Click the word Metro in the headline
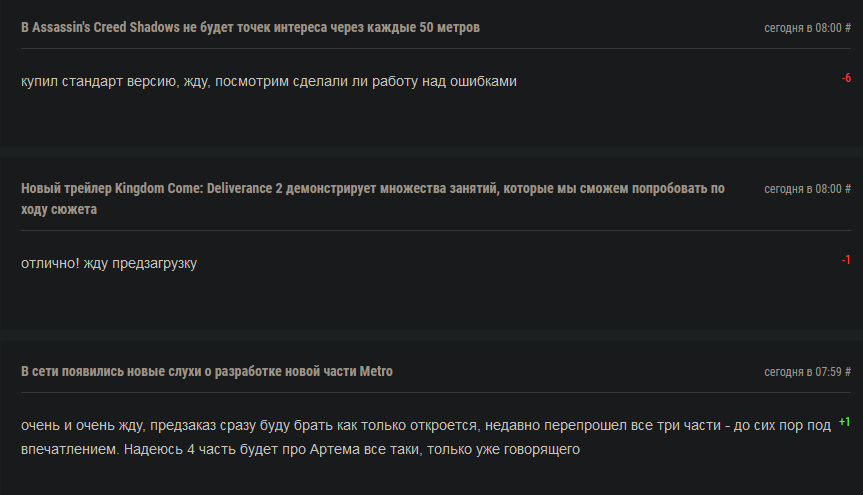 pos(376,372)
